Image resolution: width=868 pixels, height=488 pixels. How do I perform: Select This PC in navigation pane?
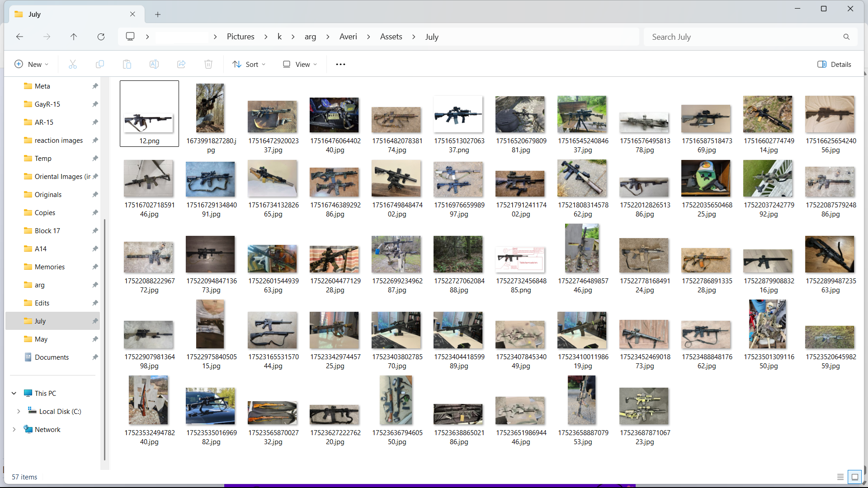(45, 393)
